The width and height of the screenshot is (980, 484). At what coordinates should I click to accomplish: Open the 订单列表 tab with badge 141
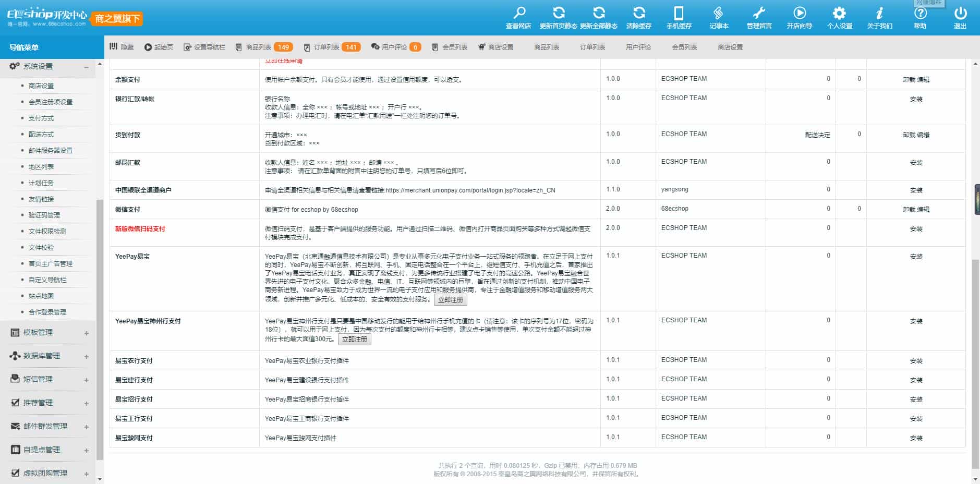[x=332, y=47]
